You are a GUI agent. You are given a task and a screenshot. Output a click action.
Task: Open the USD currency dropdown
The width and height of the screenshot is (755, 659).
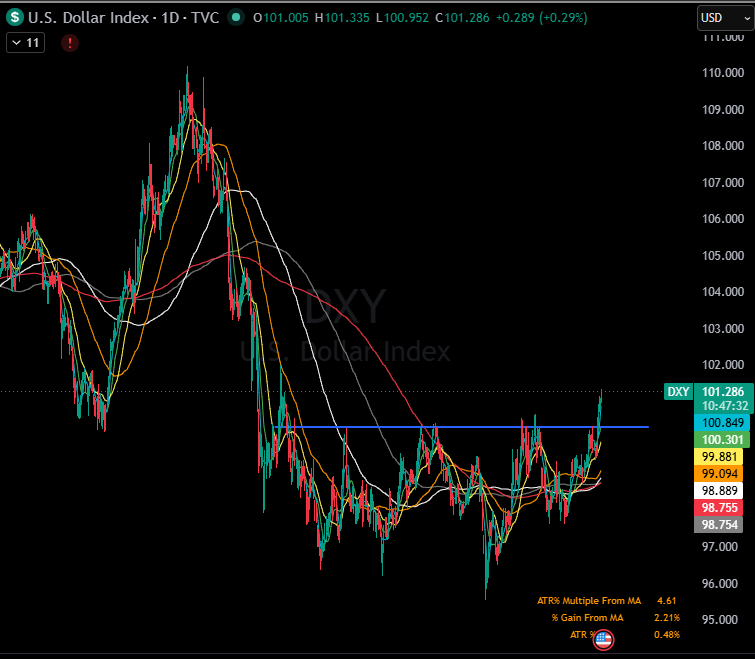click(726, 18)
